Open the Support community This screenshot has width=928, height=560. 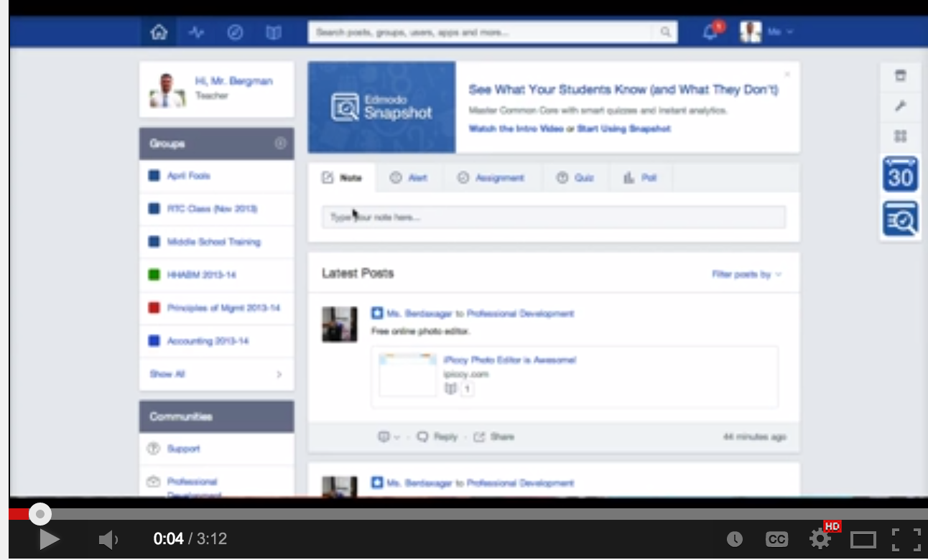[183, 449]
